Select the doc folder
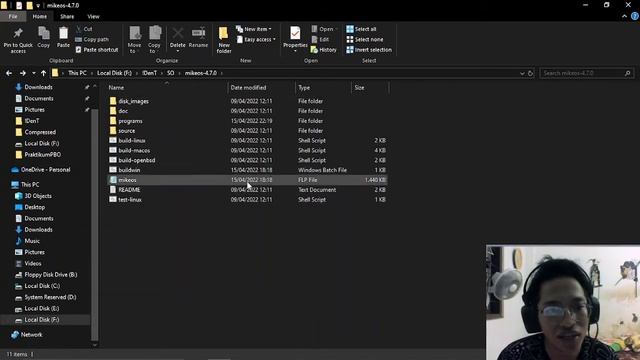640x360 pixels. [247, 111]
